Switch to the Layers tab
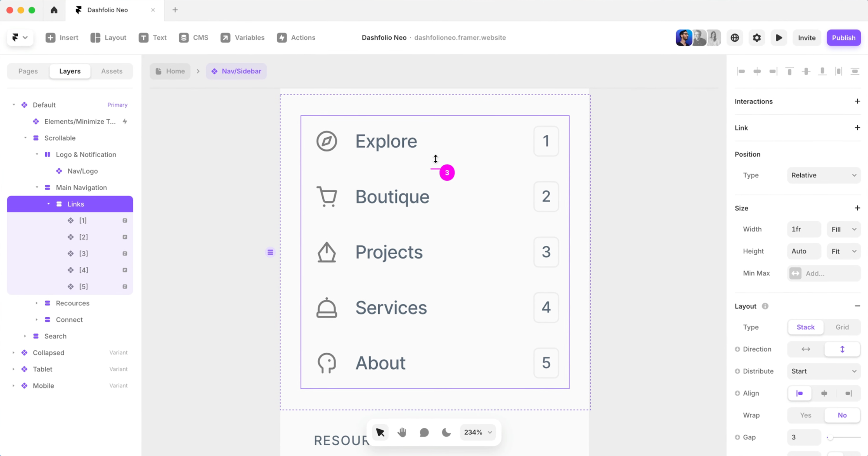868x456 pixels. coord(70,71)
